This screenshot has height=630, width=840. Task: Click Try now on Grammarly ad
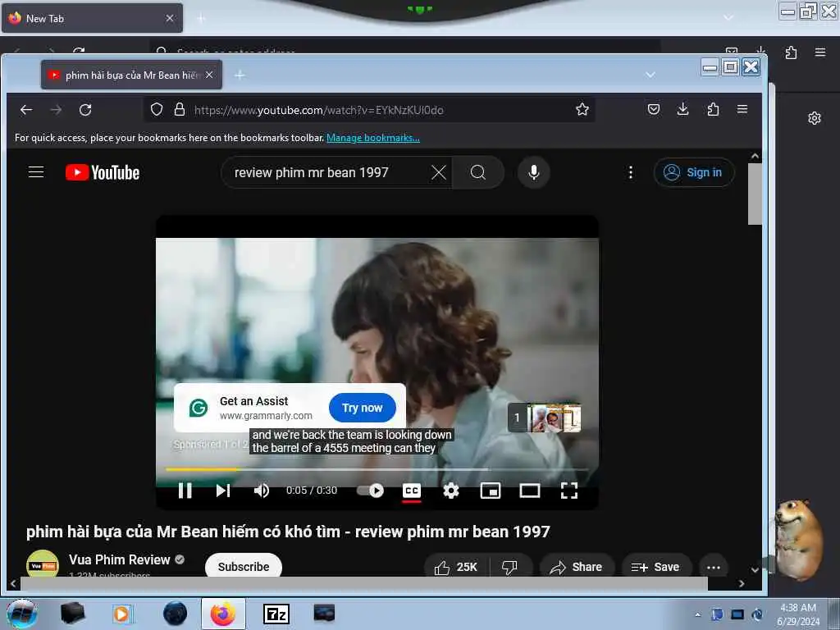(362, 408)
